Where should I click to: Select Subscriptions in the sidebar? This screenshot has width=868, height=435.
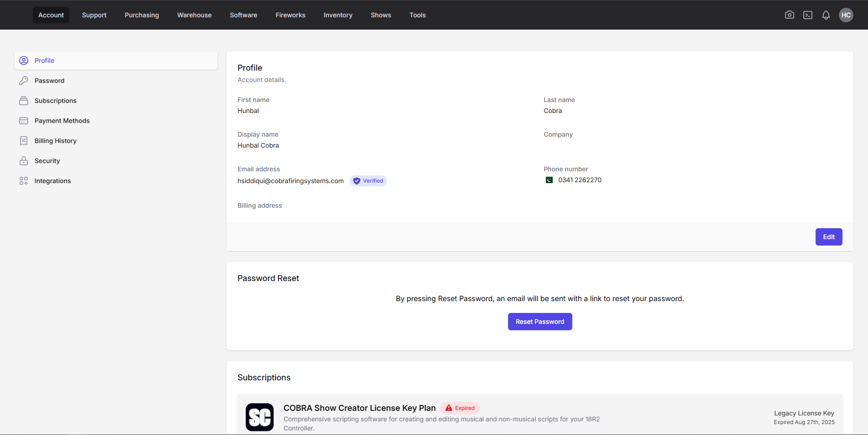(56, 101)
